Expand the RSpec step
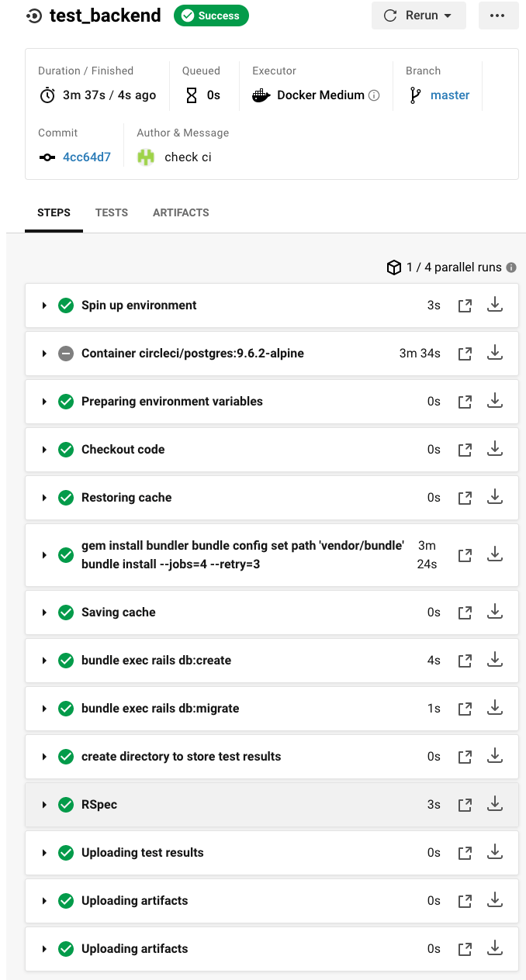Screen dimensions: 526x980 [45, 805]
